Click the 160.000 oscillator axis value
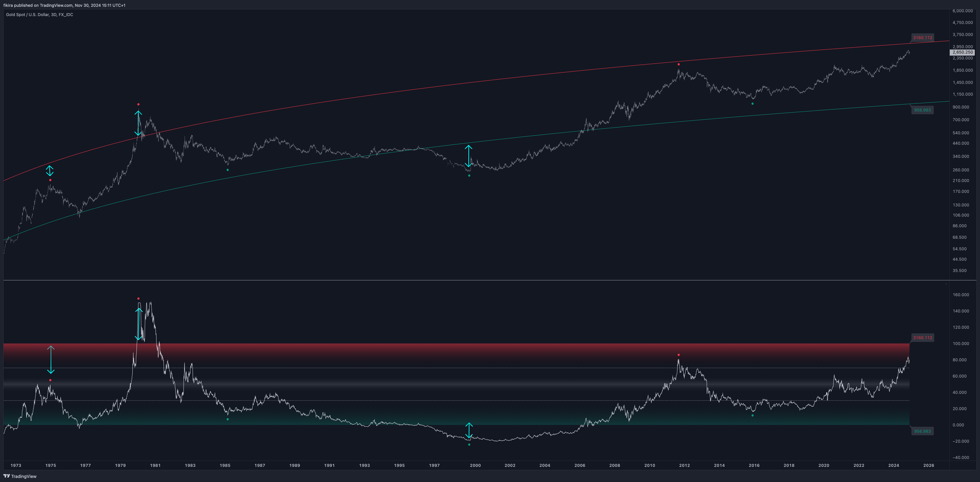980x482 pixels. [x=961, y=295]
